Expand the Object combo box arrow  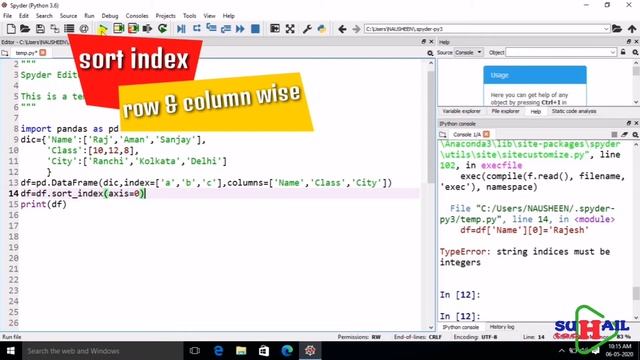pos(613,52)
